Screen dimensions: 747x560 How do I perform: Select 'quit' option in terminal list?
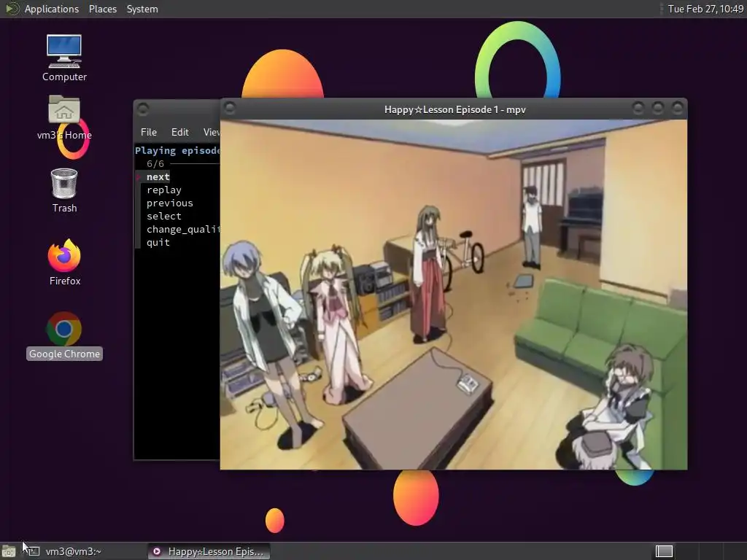(x=158, y=242)
